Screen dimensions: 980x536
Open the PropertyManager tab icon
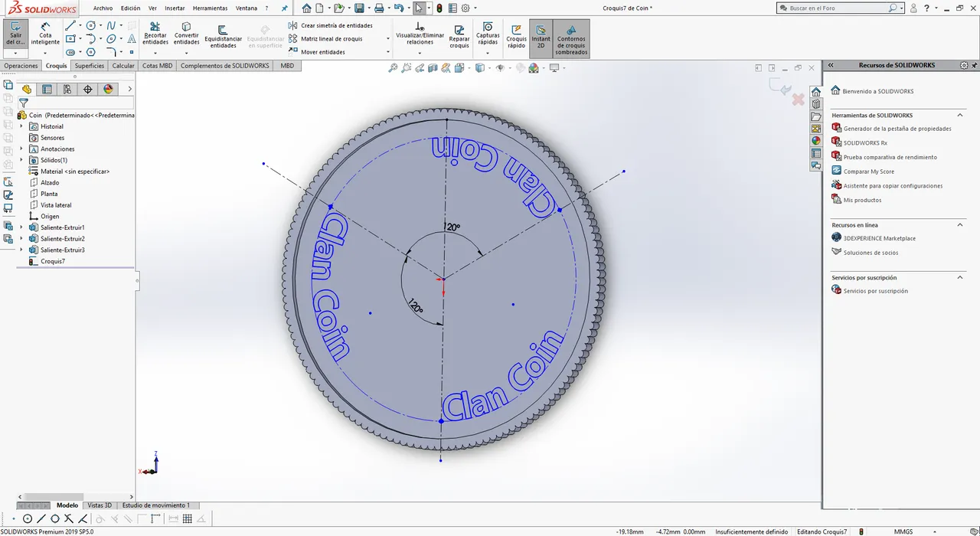click(x=47, y=89)
